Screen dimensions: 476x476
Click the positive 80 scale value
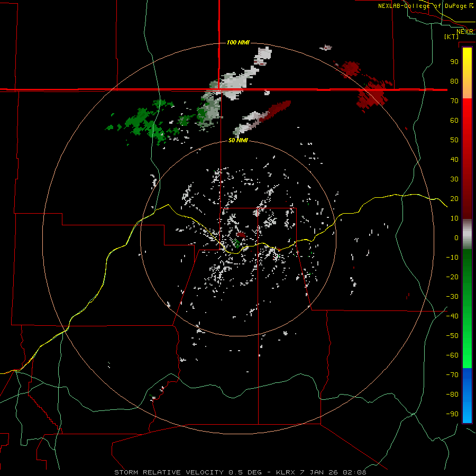click(x=454, y=81)
